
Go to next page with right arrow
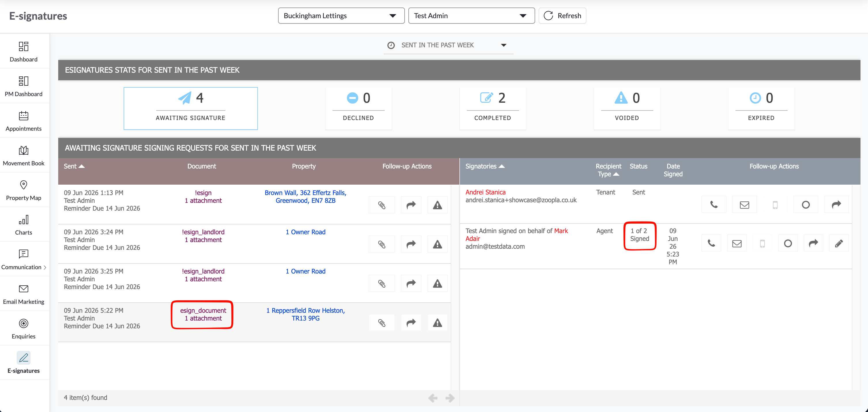point(450,398)
